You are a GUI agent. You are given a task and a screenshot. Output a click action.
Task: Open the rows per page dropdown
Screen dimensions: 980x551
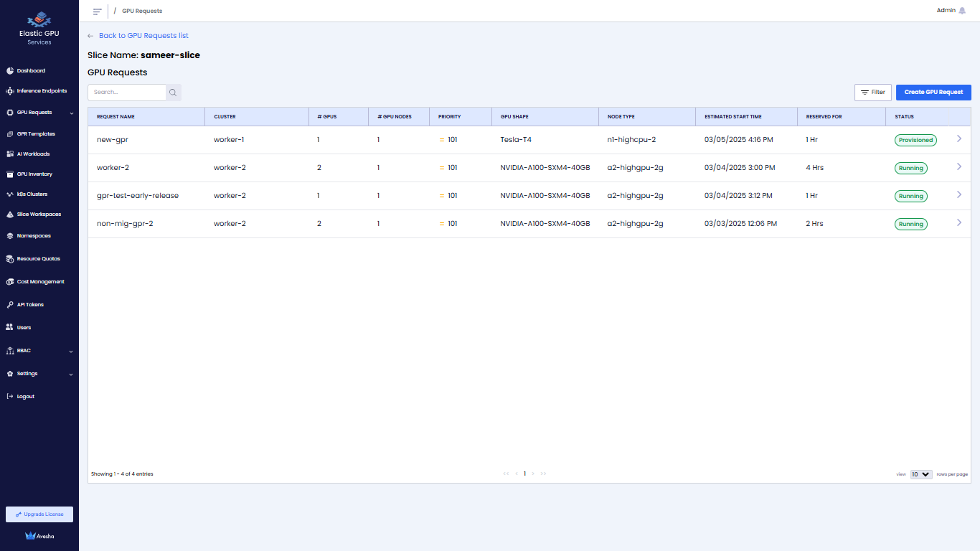point(921,474)
